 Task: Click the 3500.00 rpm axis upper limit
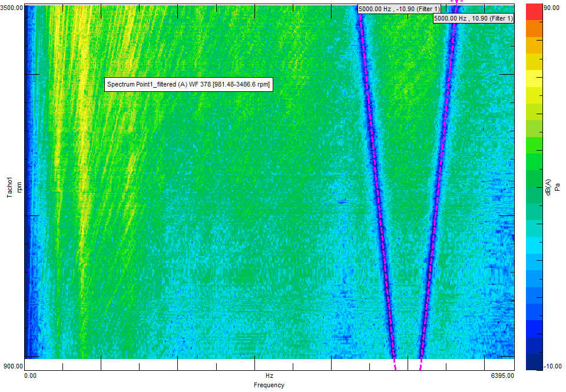coord(12,8)
